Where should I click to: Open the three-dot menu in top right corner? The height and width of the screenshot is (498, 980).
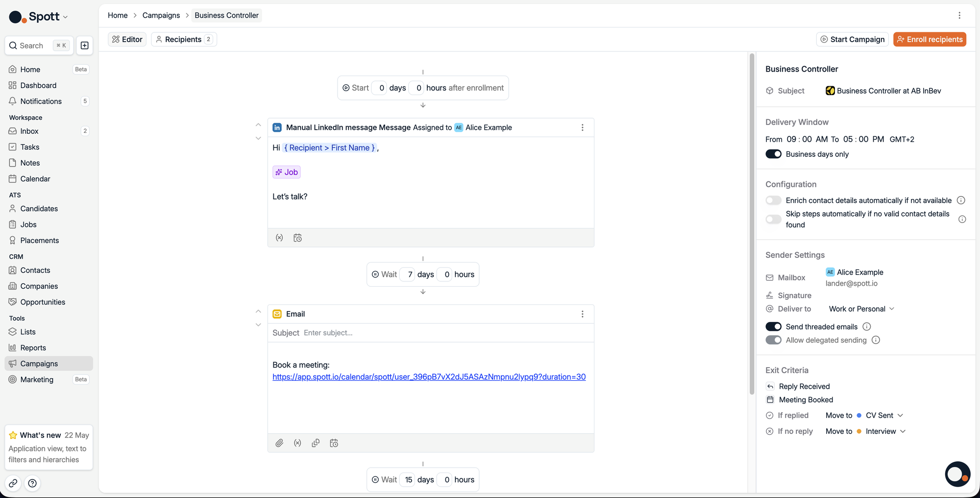click(x=959, y=15)
